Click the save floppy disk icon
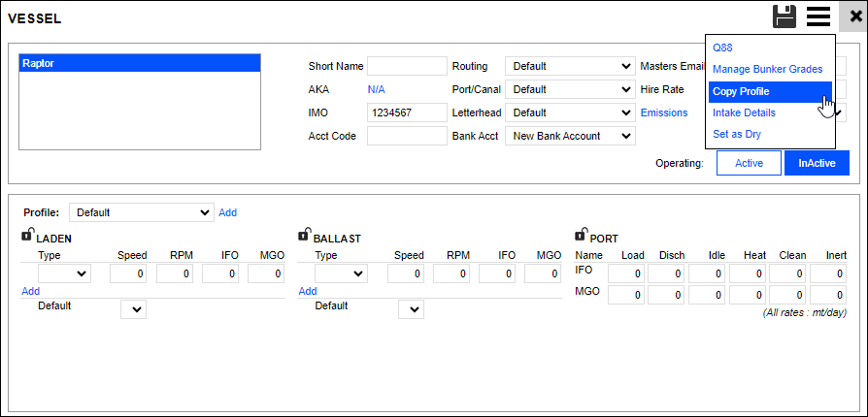868x417 pixels. 785,16
